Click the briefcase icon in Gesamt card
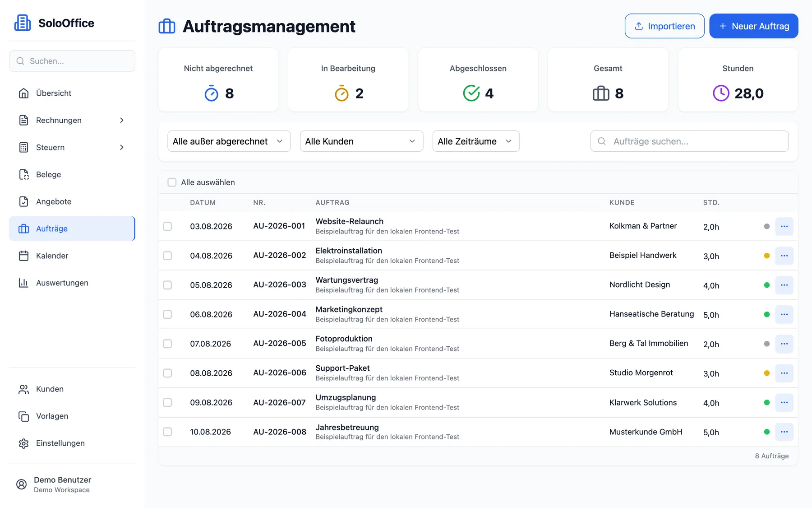 (x=601, y=93)
